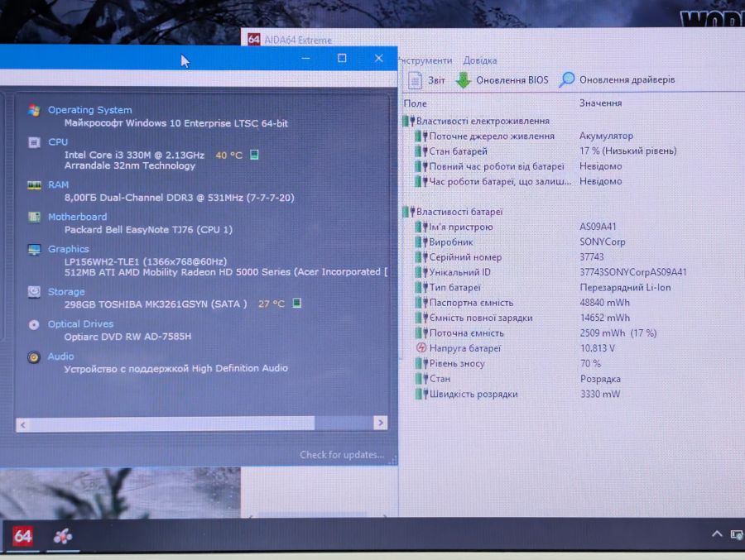Click the Значення column header

pyautogui.click(x=601, y=103)
